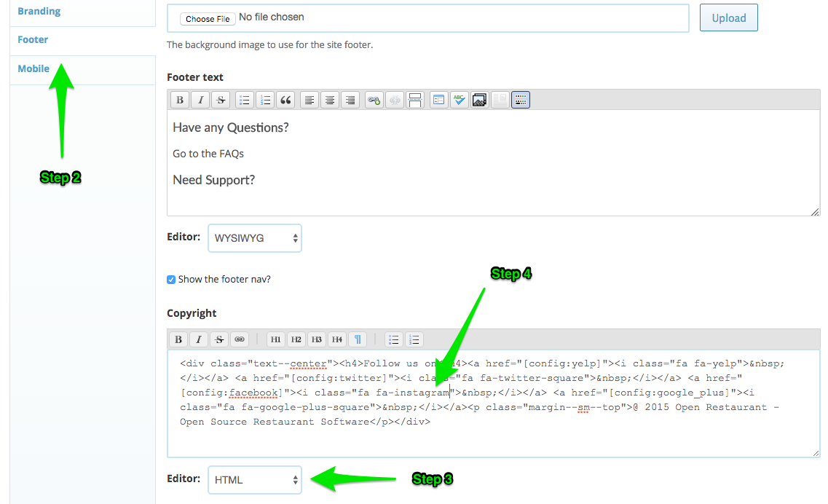Grab the Copyright text area resize handle
This screenshot has width=828, height=504.
pos(816,453)
